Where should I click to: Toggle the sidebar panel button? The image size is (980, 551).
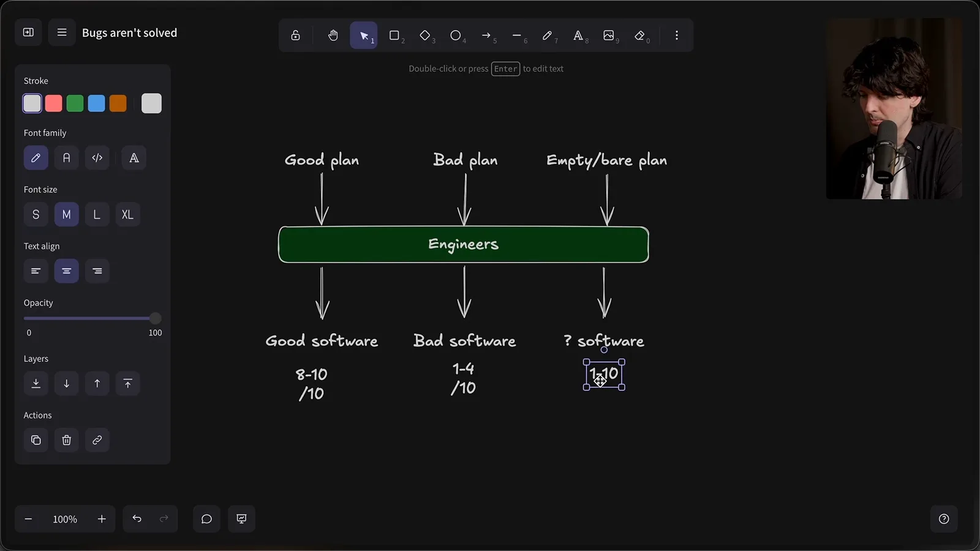tap(28, 32)
